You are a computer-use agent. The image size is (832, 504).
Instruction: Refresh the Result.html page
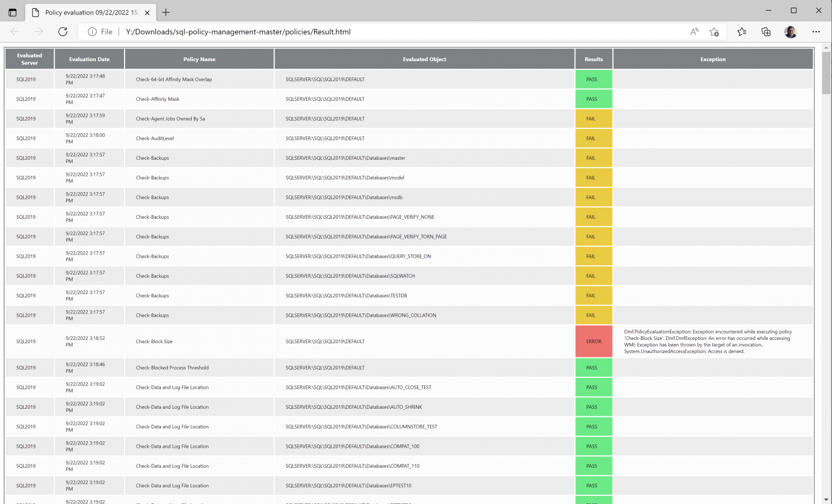[x=62, y=31]
